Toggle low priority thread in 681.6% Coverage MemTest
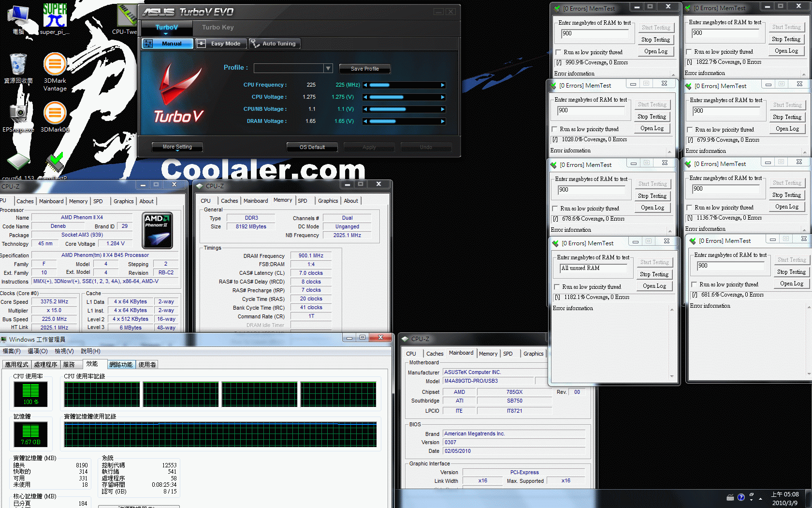This screenshot has width=812, height=508. coord(694,284)
